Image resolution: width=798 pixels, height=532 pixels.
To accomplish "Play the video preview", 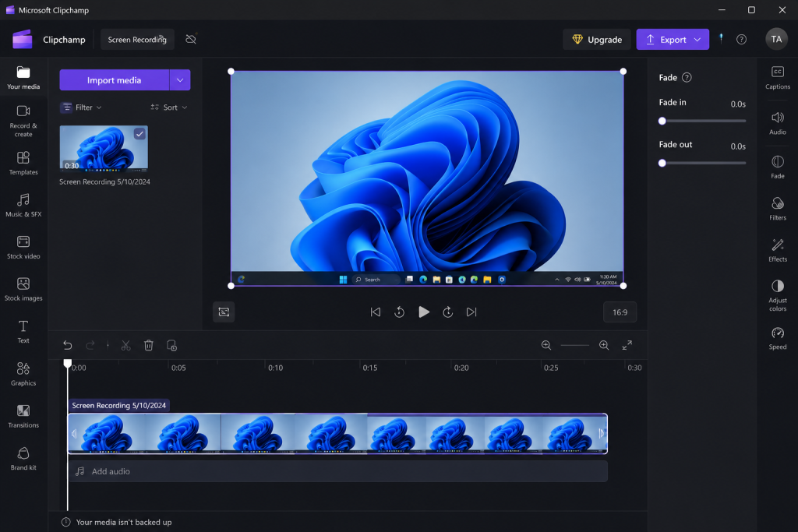I will (x=423, y=312).
